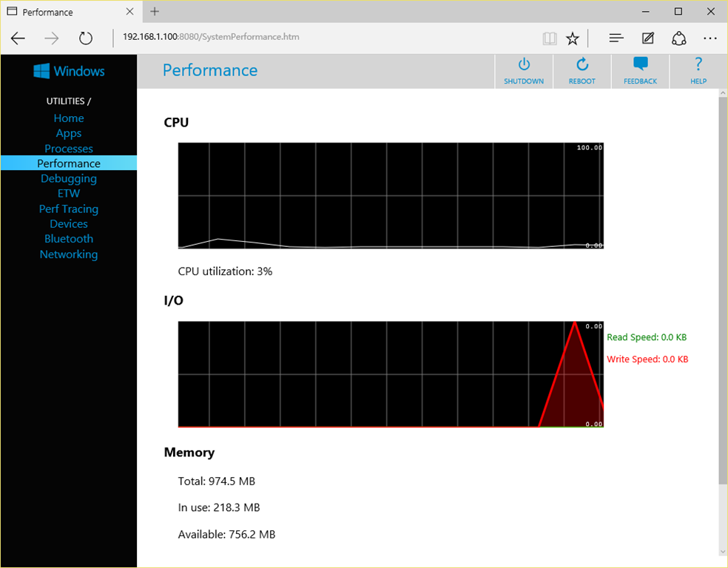Navigate to Home in sidebar
Image resolution: width=728 pixels, height=568 pixels.
tap(69, 118)
